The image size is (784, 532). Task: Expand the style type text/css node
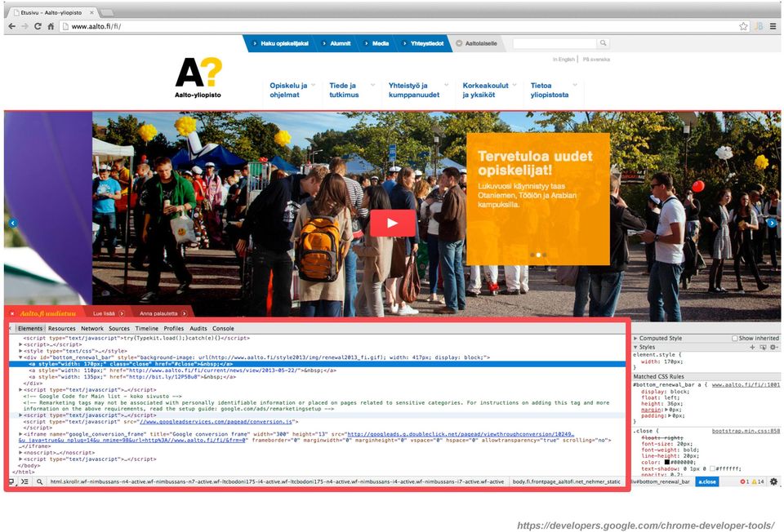point(20,351)
